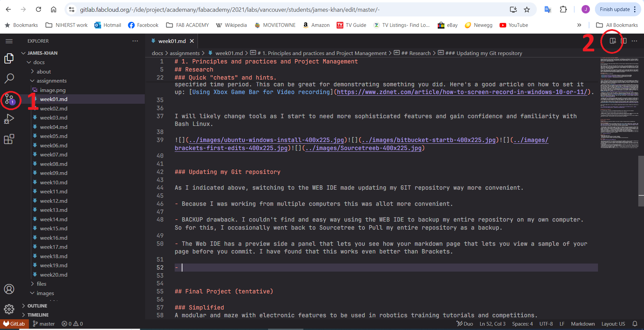Open FAB ACADEMY bookmark folder
Image resolution: width=644 pixels, height=330 pixels.
(187, 25)
